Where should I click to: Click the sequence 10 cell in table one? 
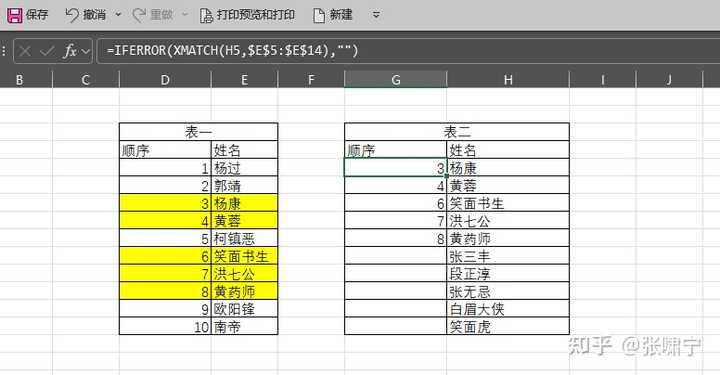tap(165, 326)
